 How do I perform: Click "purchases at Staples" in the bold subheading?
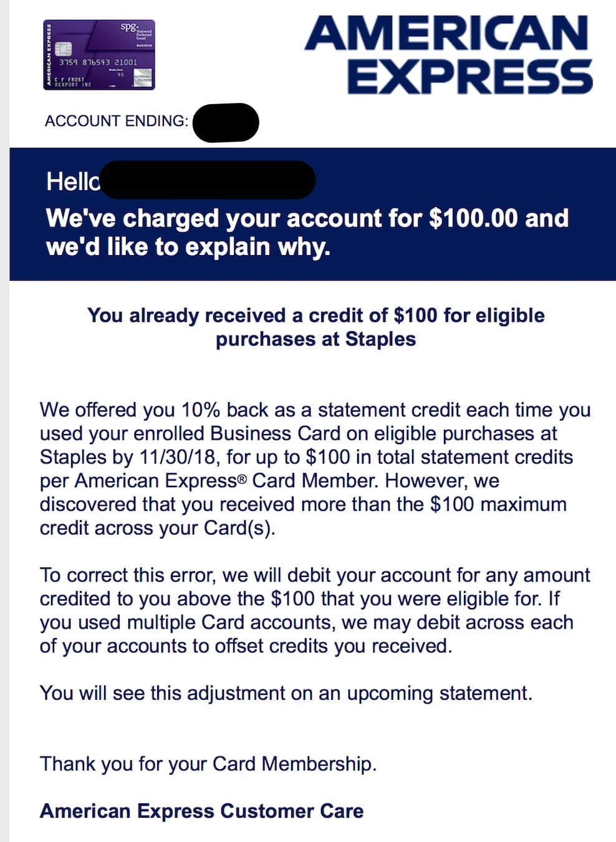[315, 339]
